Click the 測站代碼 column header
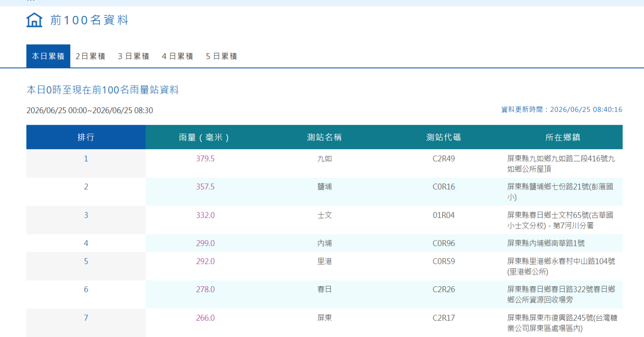Viewport: 644px width, 337px height. point(444,138)
